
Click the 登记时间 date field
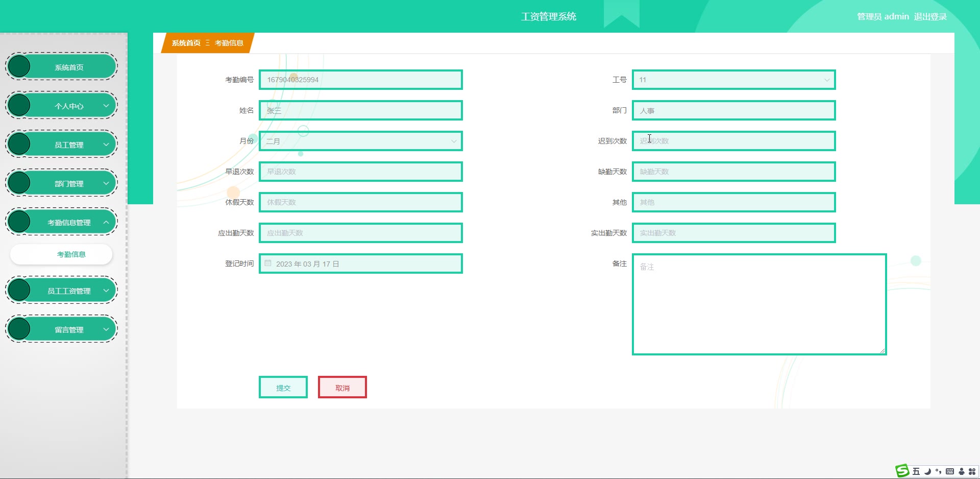pyautogui.click(x=360, y=264)
